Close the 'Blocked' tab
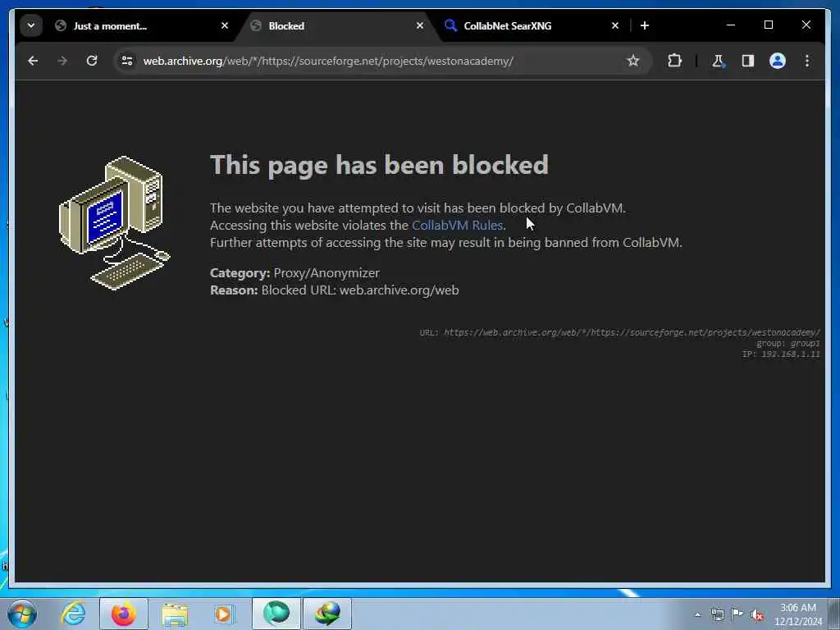This screenshot has width=840, height=630. (420, 25)
